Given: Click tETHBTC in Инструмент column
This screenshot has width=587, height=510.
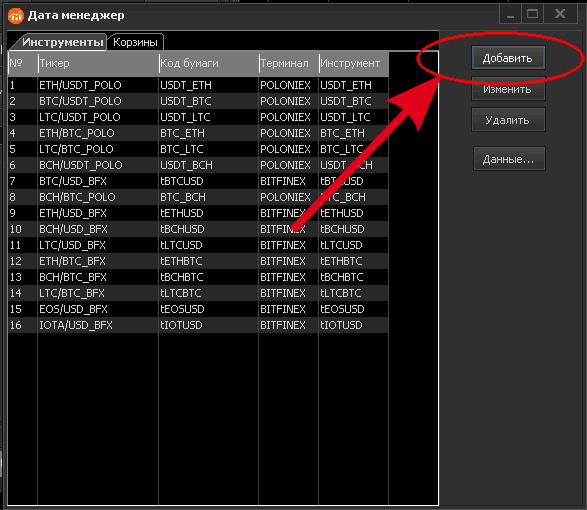Looking at the screenshot, I should point(341,261).
